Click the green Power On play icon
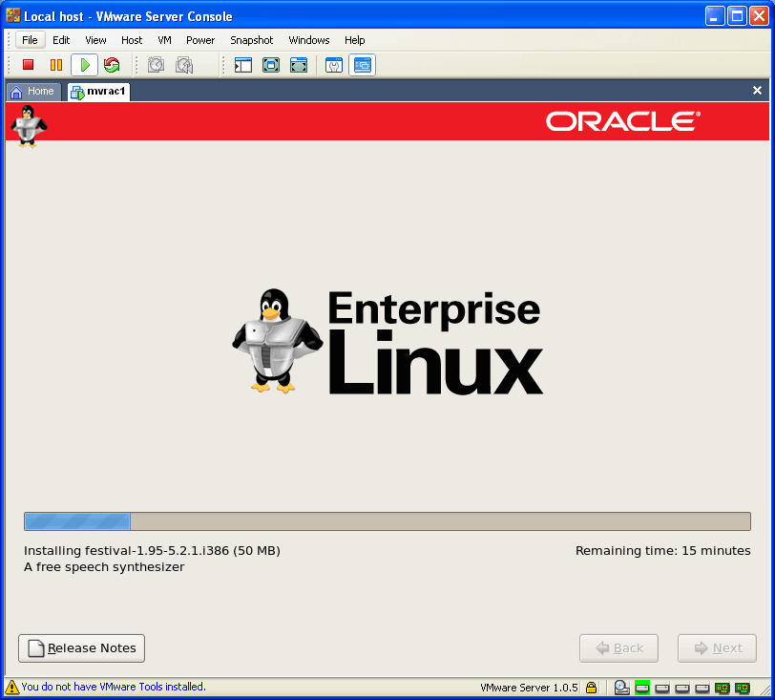Viewport: 775px width, 700px height. click(x=84, y=65)
